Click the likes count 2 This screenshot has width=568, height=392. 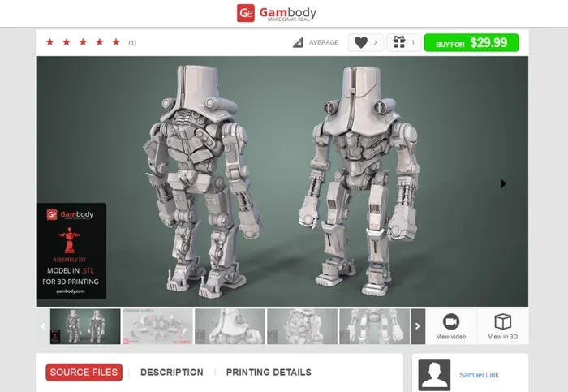click(x=375, y=43)
